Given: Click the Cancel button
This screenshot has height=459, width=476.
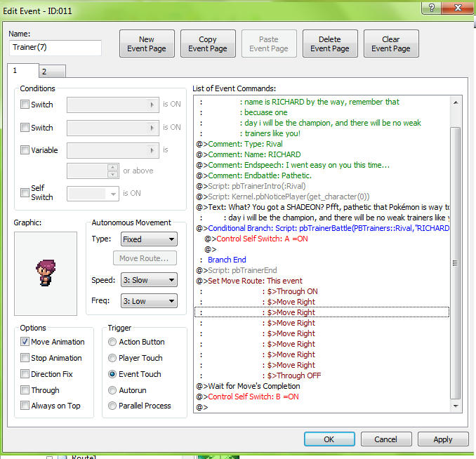Looking at the screenshot, I should 386,439.
